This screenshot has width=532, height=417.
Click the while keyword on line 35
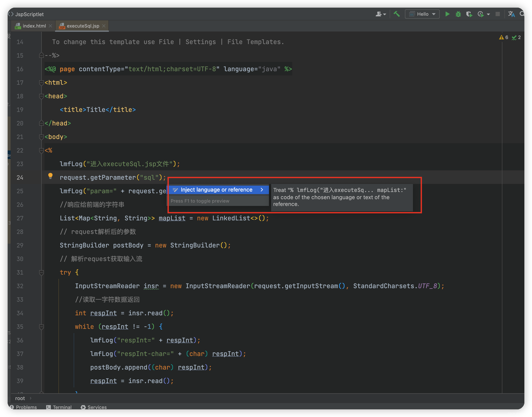click(x=85, y=327)
